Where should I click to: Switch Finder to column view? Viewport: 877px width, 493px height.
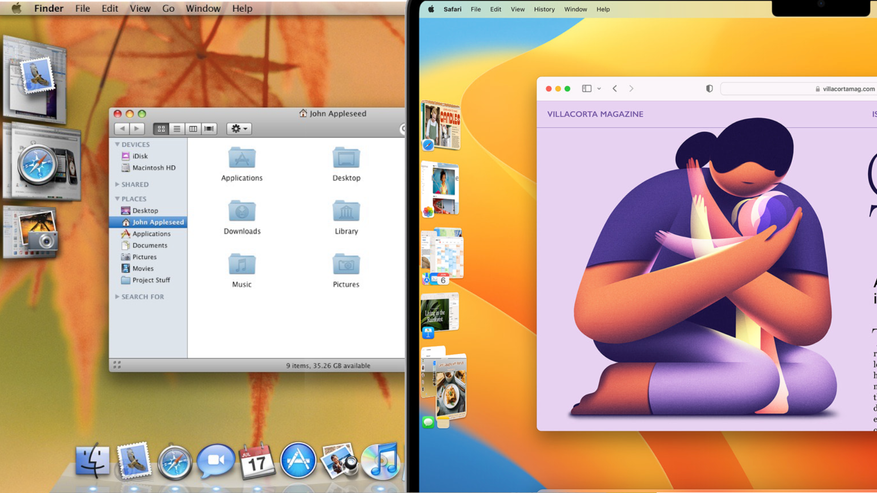point(193,129)
